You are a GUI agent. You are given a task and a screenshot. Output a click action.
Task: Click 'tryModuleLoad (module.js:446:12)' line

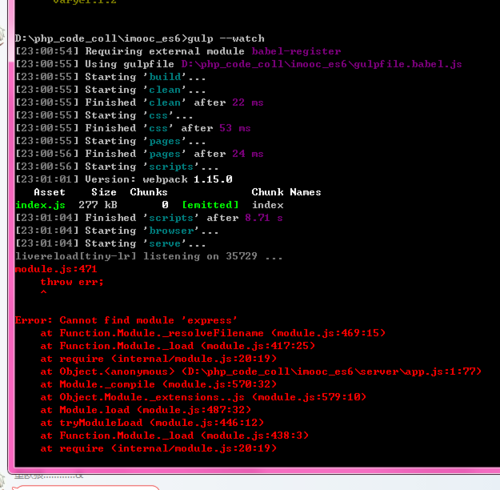[x=152, y=423]
